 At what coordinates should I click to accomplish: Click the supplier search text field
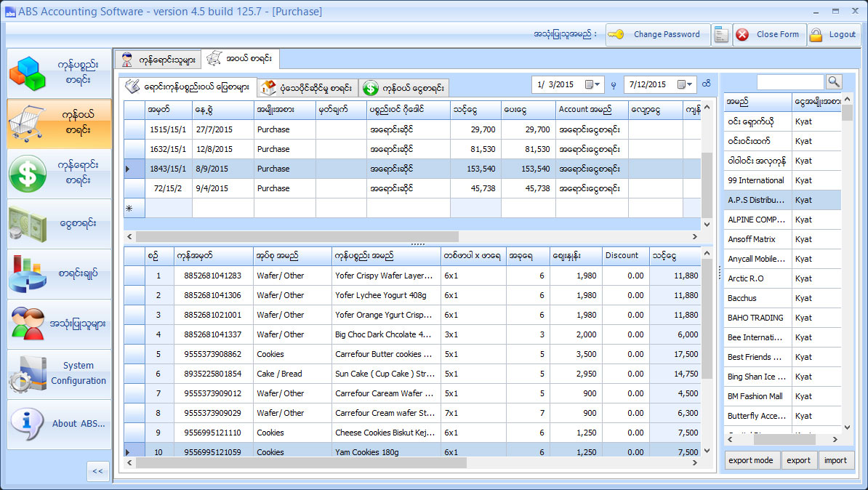(790, 82)
